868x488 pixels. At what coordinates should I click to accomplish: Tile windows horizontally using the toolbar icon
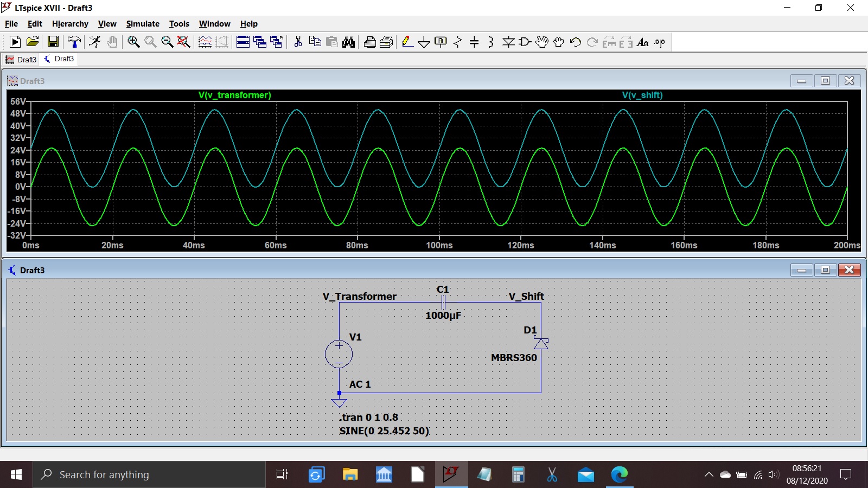[243, 42]
